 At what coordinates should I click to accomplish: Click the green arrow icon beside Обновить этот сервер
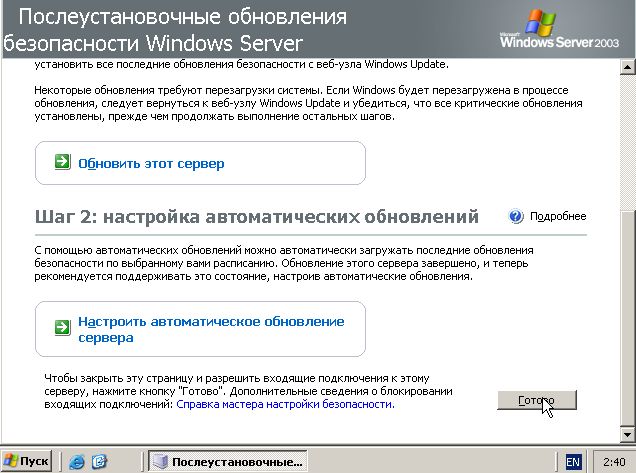[62, 162]
